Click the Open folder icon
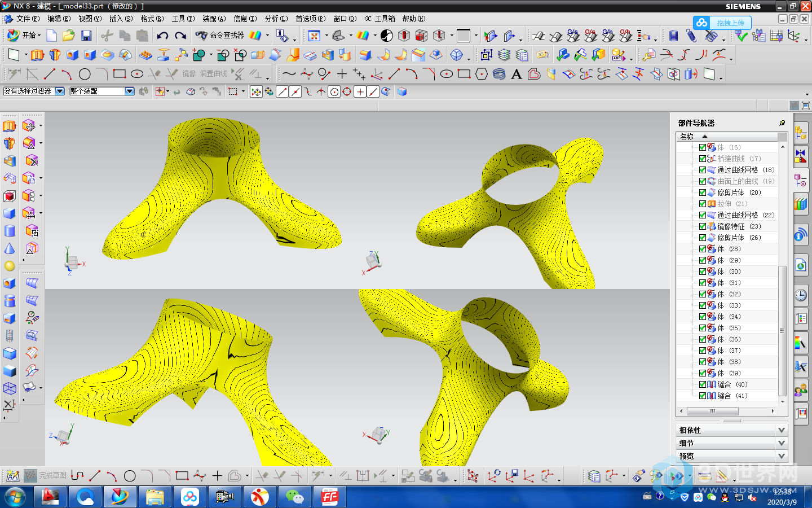This screenshot has width=812, height=508. pyautogui.click(x=69, y=36)
